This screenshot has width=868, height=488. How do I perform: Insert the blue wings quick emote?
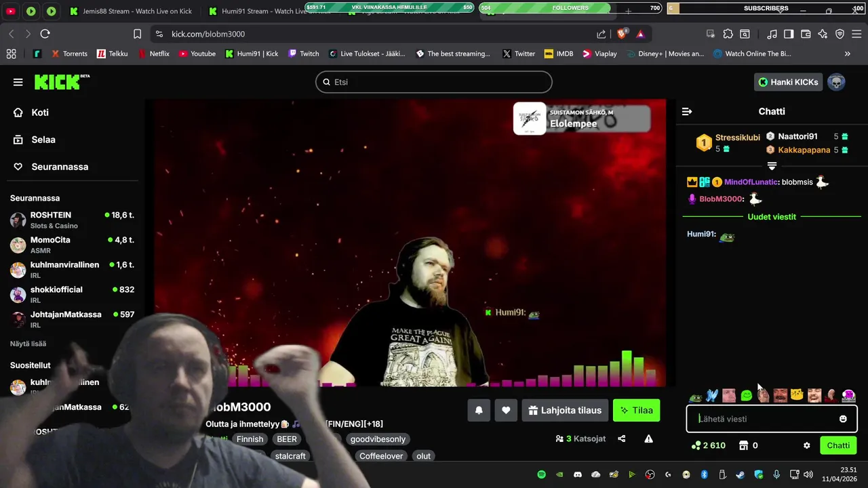click(711, 396)
